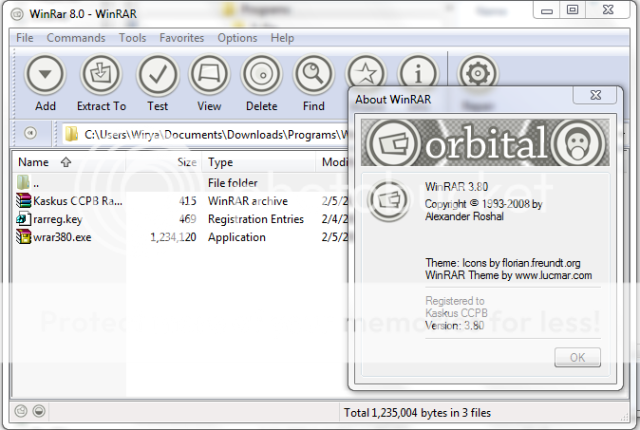Click the 'WinRAR archive' type cell
This screenshot has height=430, width=640.
248,201
